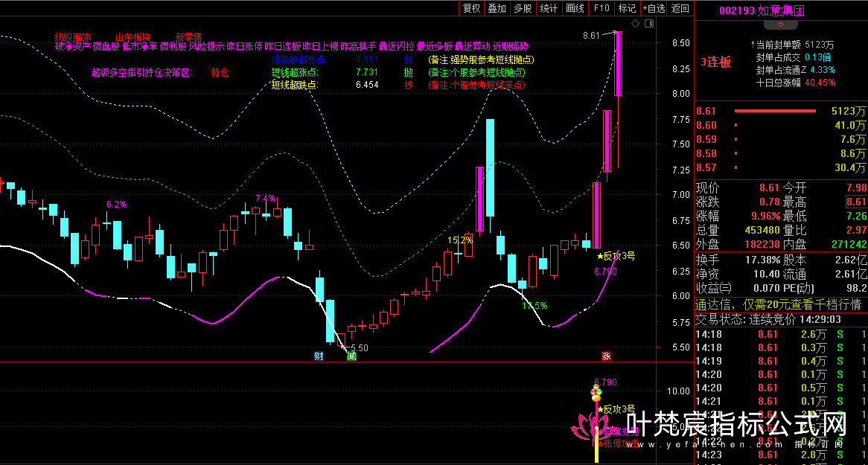
Task: Click the 十日总涨幅 40.45% value
Action: [820, 83]
